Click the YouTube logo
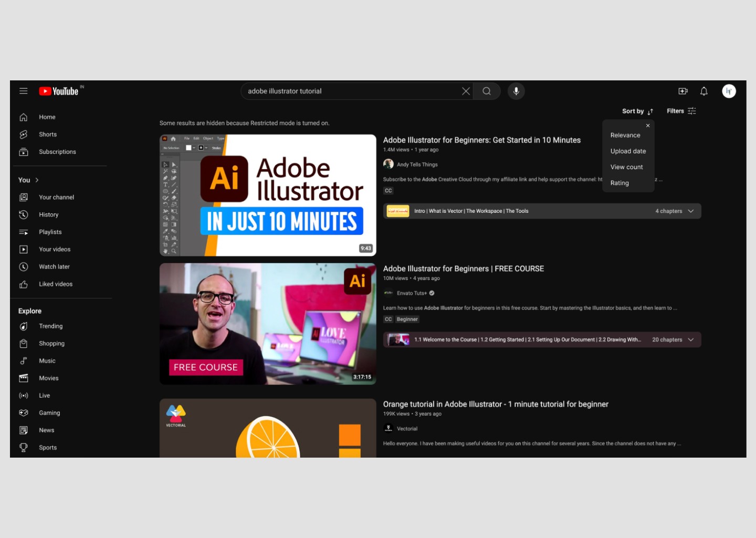756x538 pixels. point(59,91)
